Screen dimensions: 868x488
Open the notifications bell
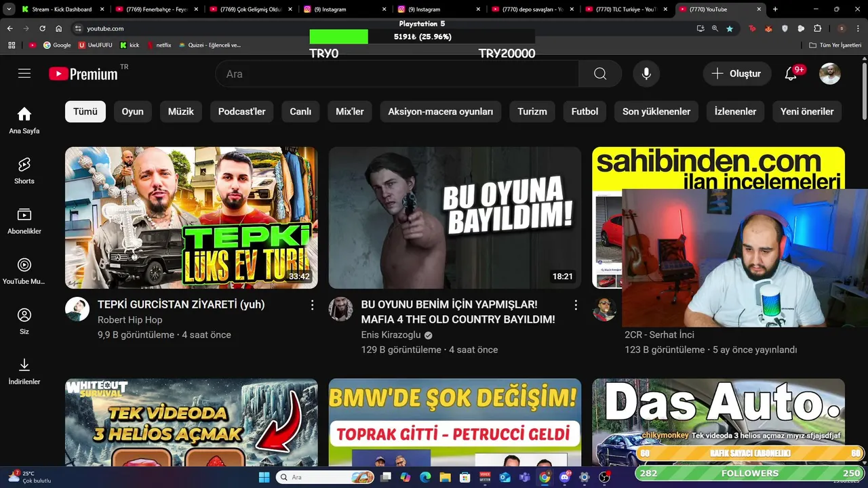[791, 74]
